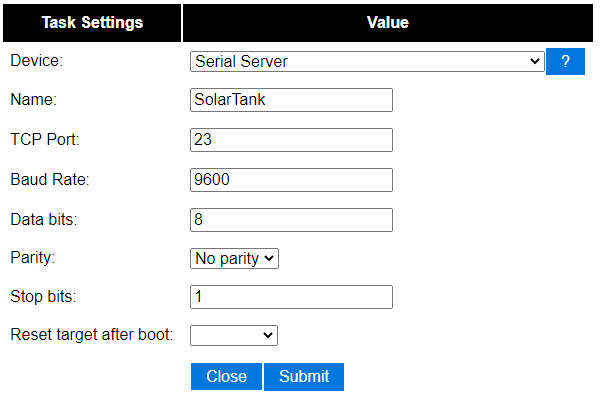Image resolution: width=601 pixels, height=397 pixels.
Task: Click the Parity: label text
Action: [x=33, y=258]
